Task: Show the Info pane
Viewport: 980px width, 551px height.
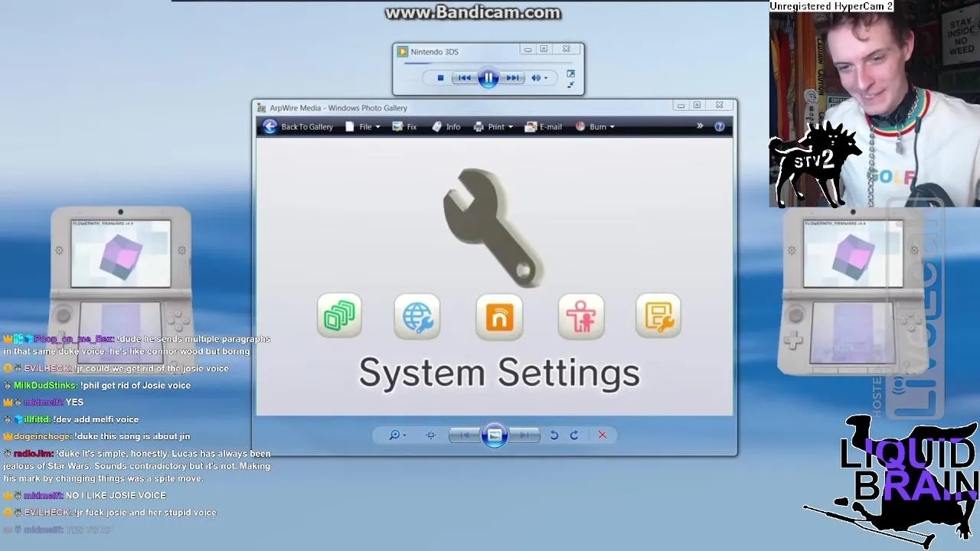Action: [x=446, y=127]
